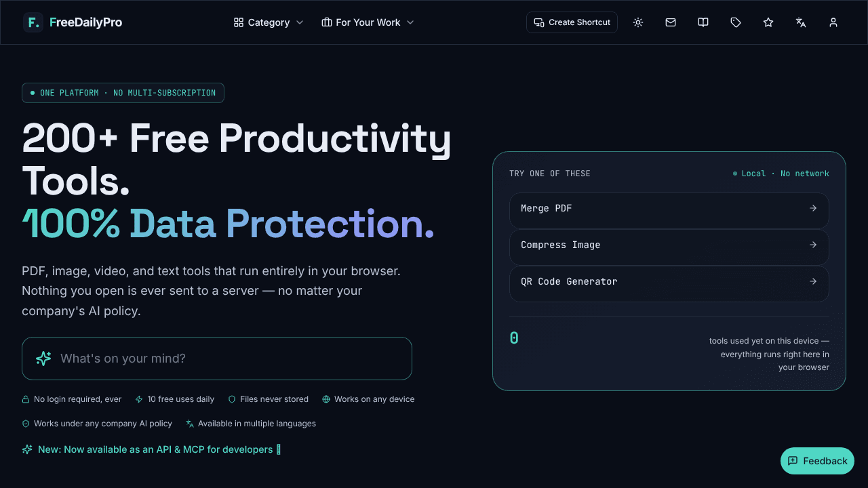Viewport: 868px width, 488px height.
Task: Click the arrow on QR Code Generator row
Action: (813, 281)
